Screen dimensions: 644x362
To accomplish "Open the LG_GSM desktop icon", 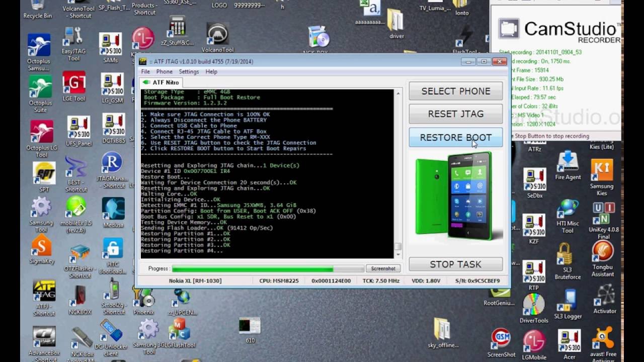I will point(112,88).
